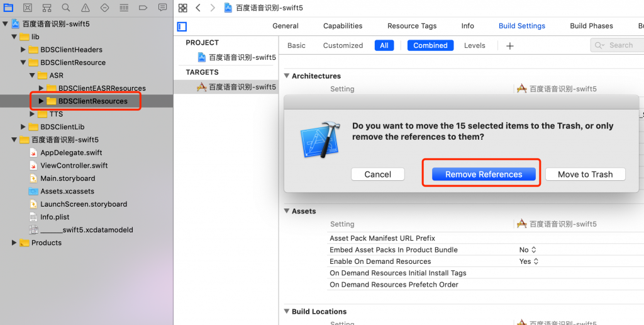Open the Report navigator speech bubble icon
This screenshot has width=644, height=325.
pyautogui.click(x=162, y=8)
